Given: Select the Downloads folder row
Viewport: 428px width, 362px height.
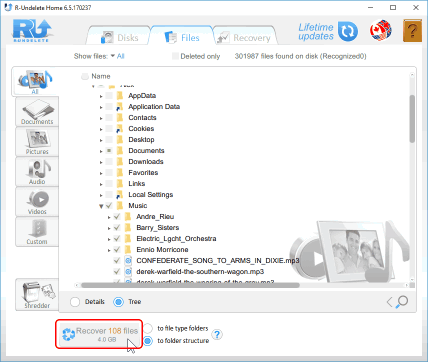Looking at the screenshot, I should click(x=146, y=162).
